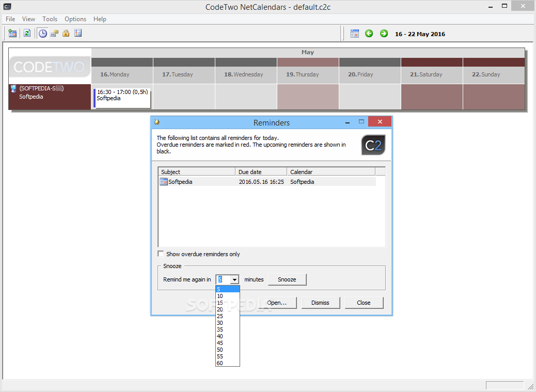536x392 pixels.
Task: Sort reminders by Calendar column header
Action: point(331,171)
